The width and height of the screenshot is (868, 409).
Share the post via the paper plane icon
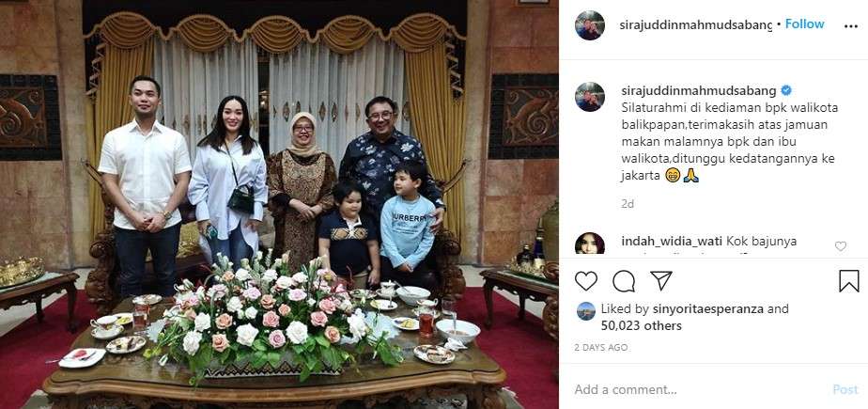(x=661, y=281)
